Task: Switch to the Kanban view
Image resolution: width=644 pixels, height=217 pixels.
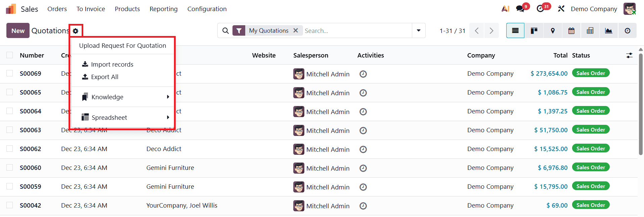Action: tap(534, 30)
